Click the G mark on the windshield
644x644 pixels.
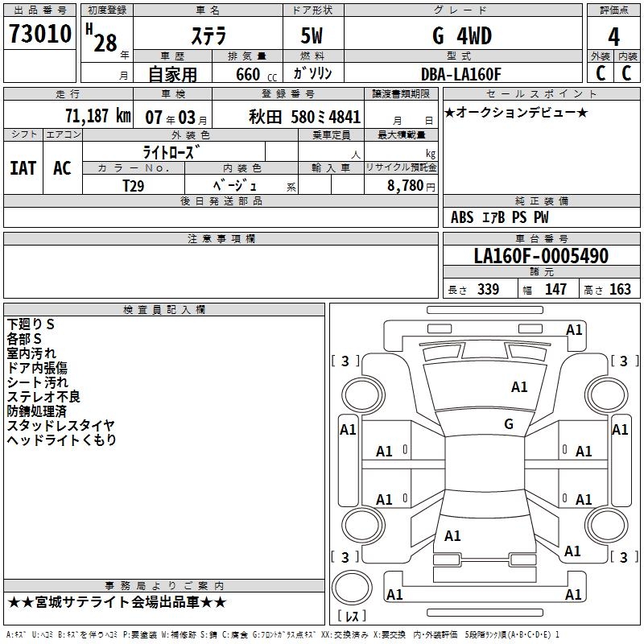tap(509, 424)
